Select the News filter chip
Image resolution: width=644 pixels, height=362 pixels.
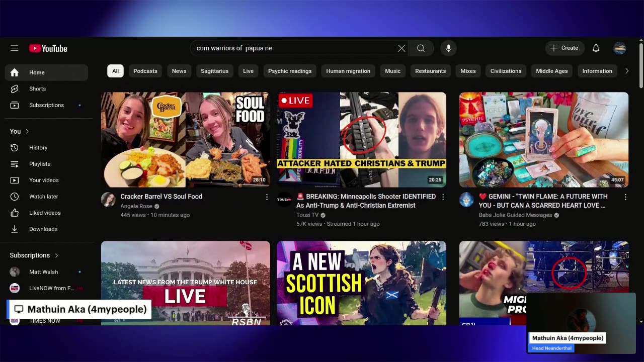(x=179, y=71)
